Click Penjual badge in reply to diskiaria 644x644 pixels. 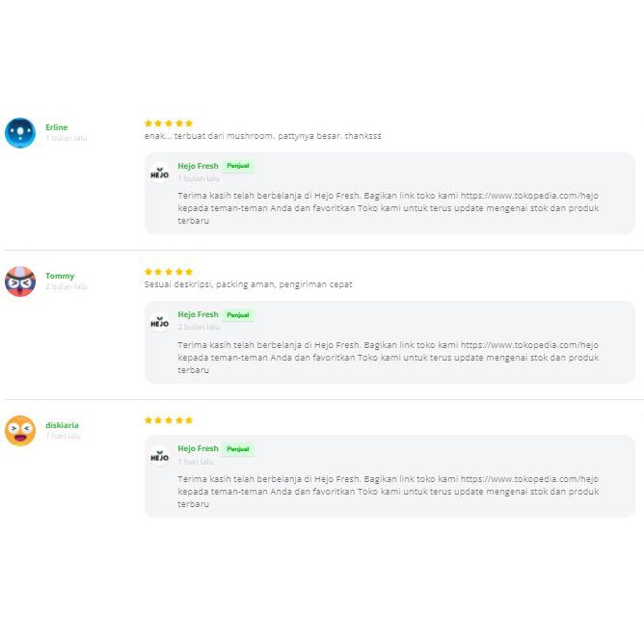(x=238, y=448)
